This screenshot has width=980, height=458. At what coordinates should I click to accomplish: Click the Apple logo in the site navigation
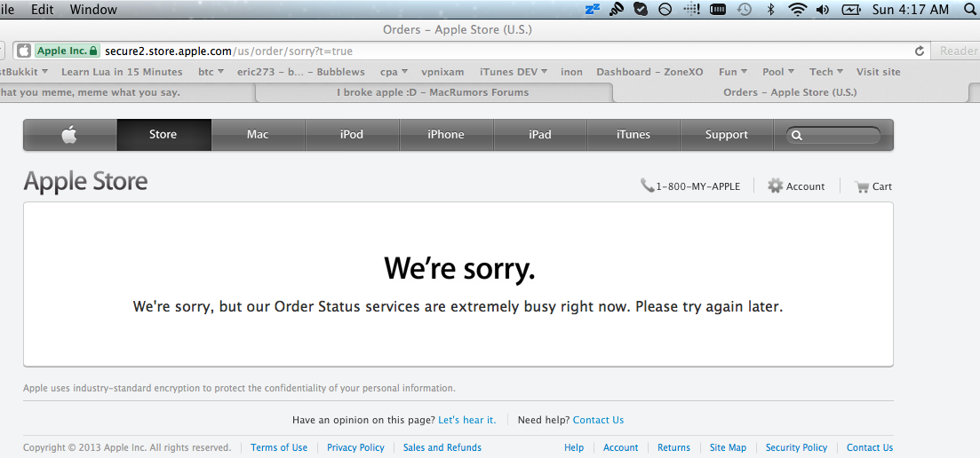(x=69, y=134)
